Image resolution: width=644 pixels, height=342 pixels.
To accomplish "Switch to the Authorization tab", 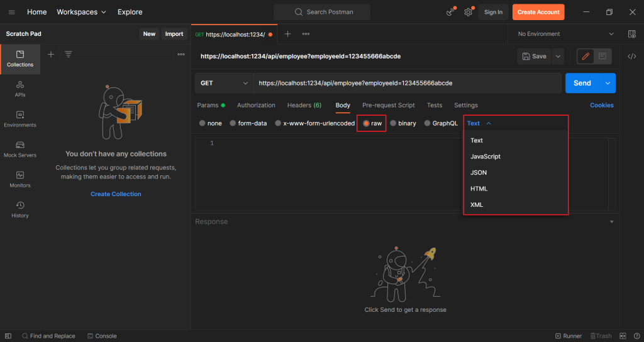I will coord(256,105).
